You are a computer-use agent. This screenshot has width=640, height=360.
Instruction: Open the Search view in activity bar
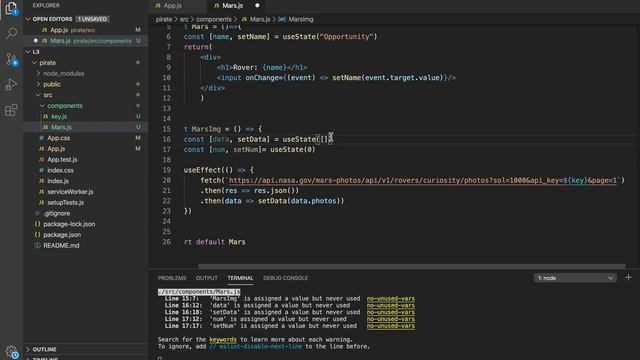click(11, 33)
